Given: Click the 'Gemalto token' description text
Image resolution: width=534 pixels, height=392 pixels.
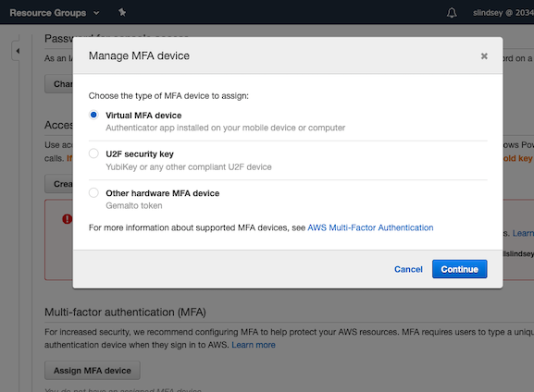Looking at the screenshot, I should 134,205.
